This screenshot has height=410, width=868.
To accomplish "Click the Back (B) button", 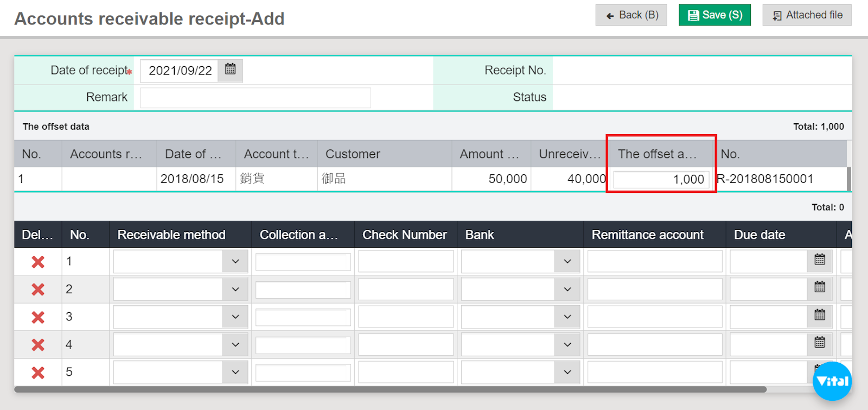I will (x=631, y=15).
